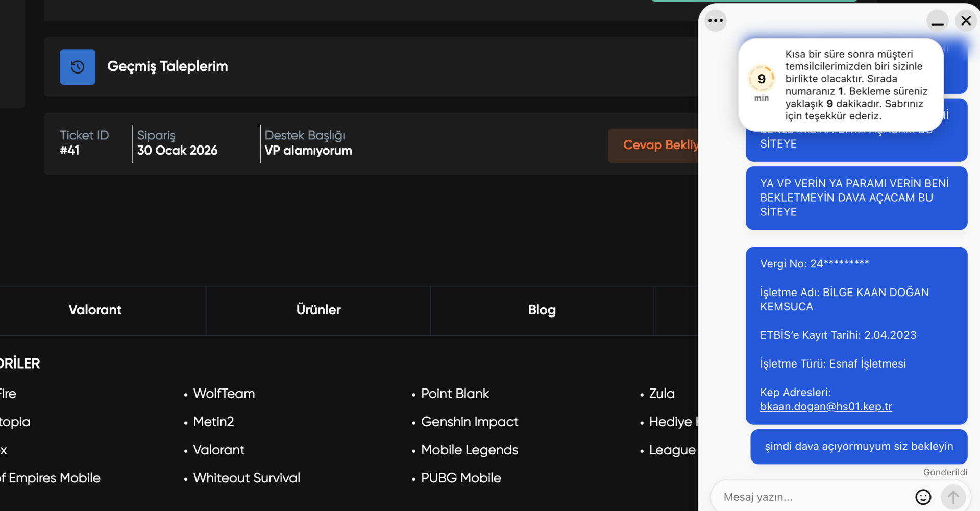Switch to the Ürünler tab

[x=318, y=310]
